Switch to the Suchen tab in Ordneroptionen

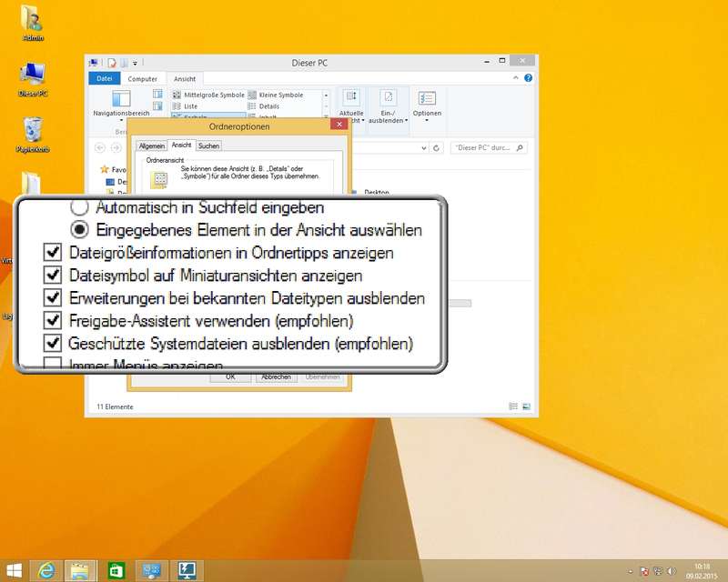(x=208, y=145)
